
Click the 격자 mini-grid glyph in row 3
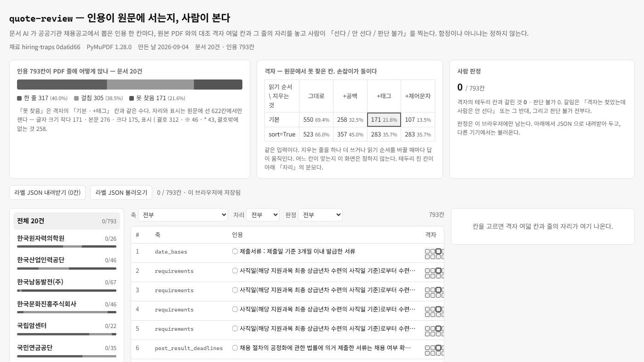click(x=436, y=293)
